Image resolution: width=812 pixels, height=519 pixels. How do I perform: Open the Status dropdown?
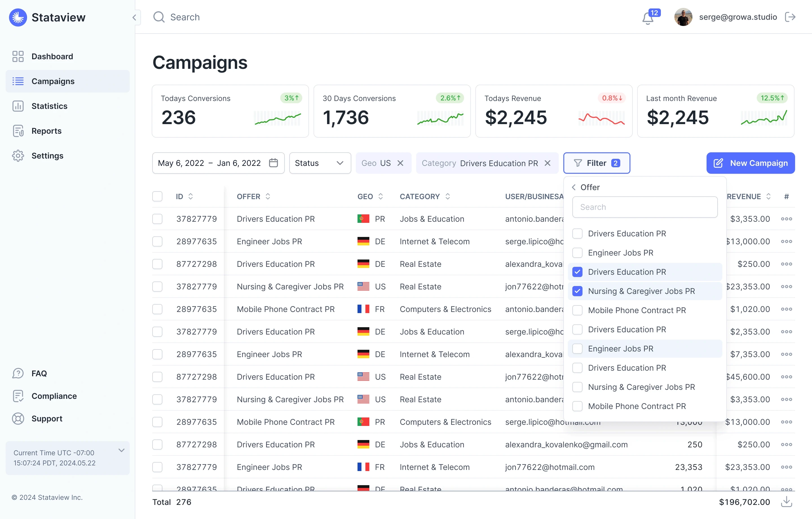point(320,163)
